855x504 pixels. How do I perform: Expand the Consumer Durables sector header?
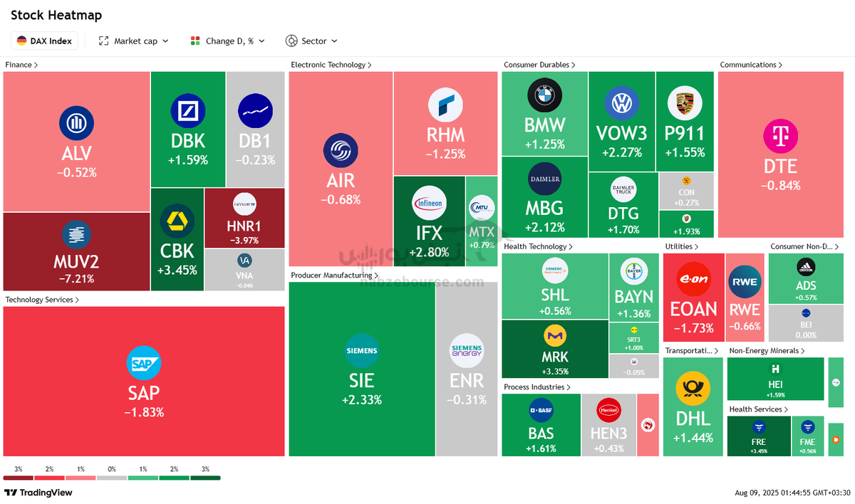[x=540, y=65]
